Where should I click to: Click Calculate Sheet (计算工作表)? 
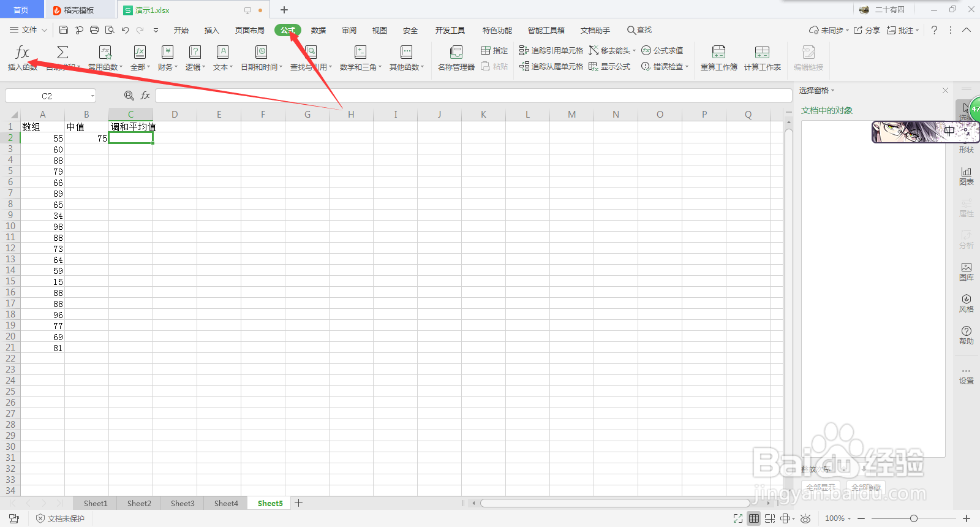pos(763,58)
